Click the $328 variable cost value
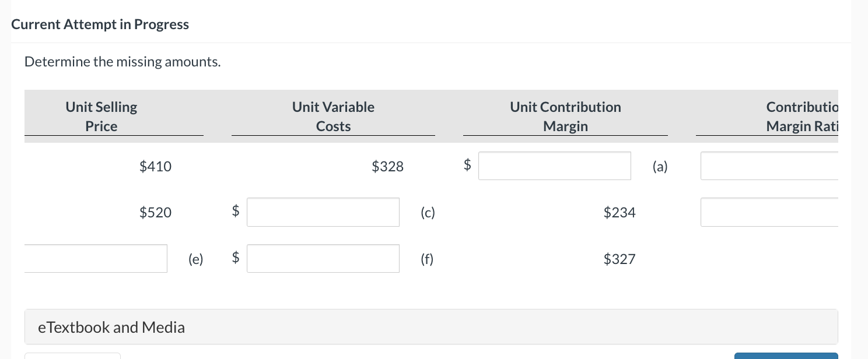868x359 pixels. coord(387,166)
